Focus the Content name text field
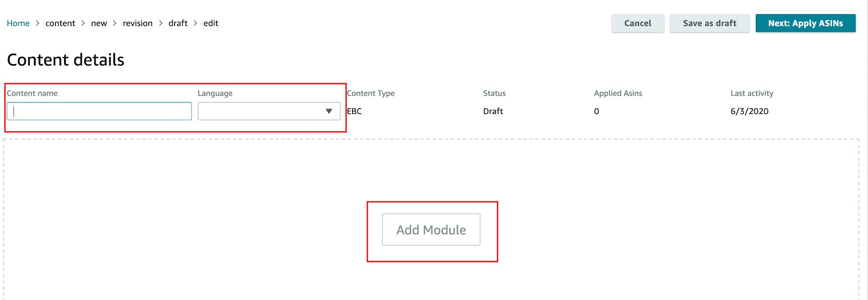The width and height of the screenshot is (868, 300). [99, 111]
